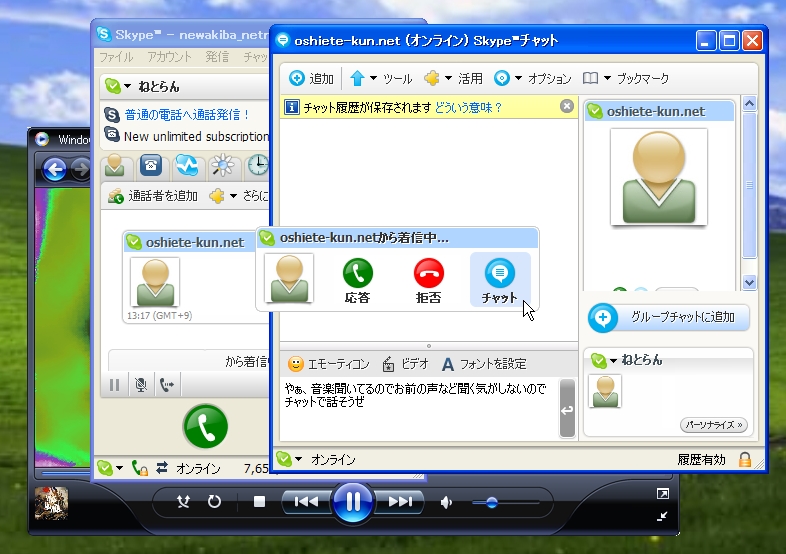The height and width of the screenshot is (554, 786).
Task: Switch Media Player to compact mode
Action: 663,516
